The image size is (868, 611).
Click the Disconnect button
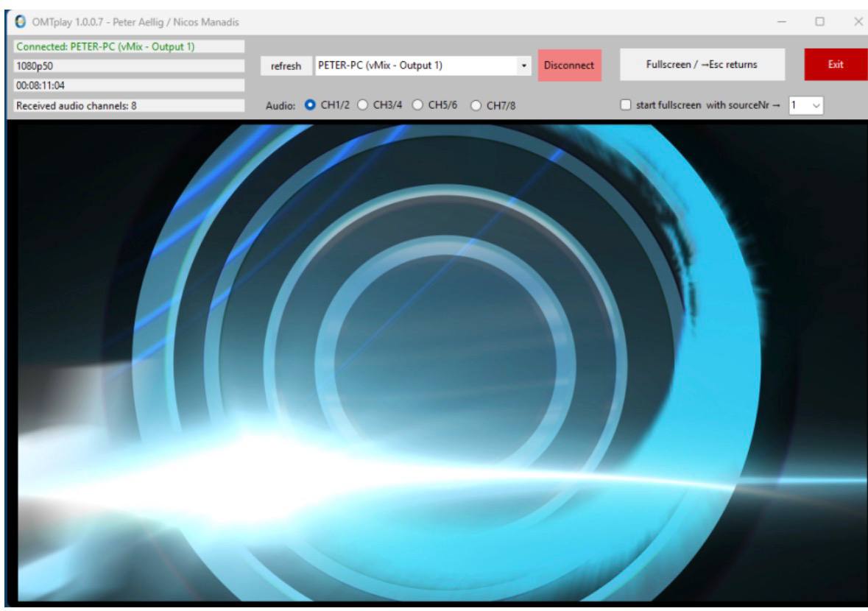click(x=569, y=66)
